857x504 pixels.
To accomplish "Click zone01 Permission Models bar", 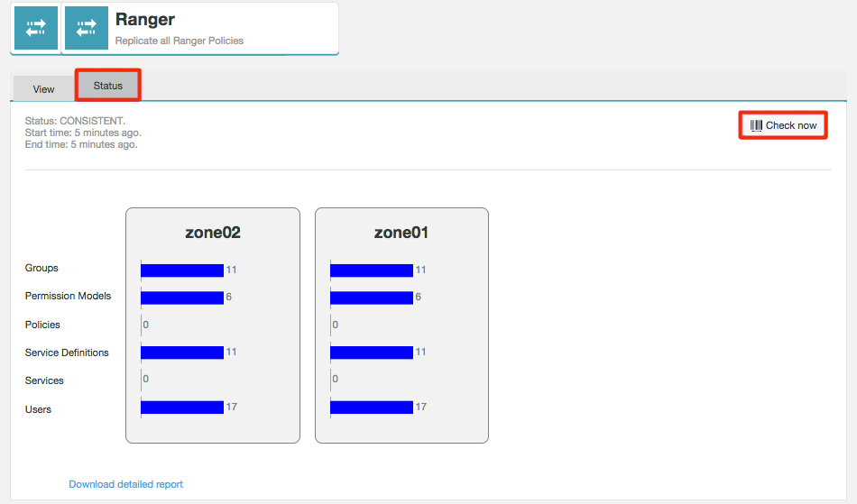I will [x=372, y=298].
